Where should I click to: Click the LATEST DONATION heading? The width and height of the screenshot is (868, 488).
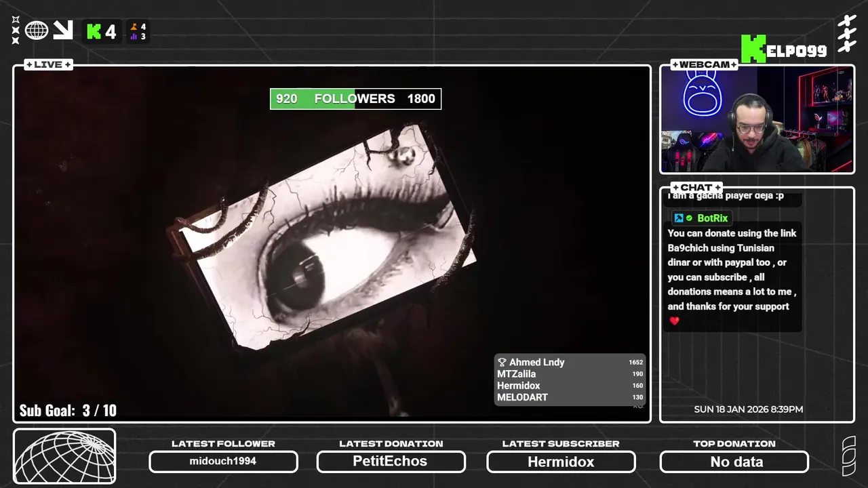click(x=391, y=443)
